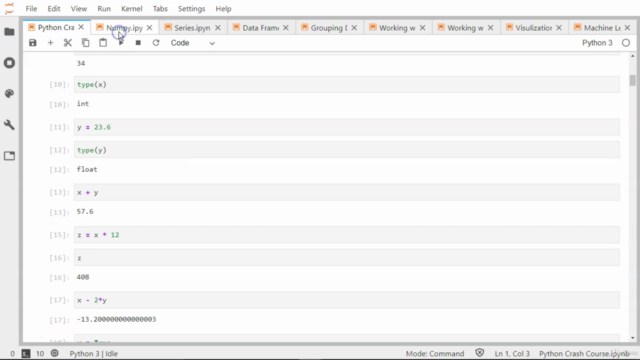The image size is (640, 360).
Task: Close the Python Crash Course tab
Action: tap(81, 27)
